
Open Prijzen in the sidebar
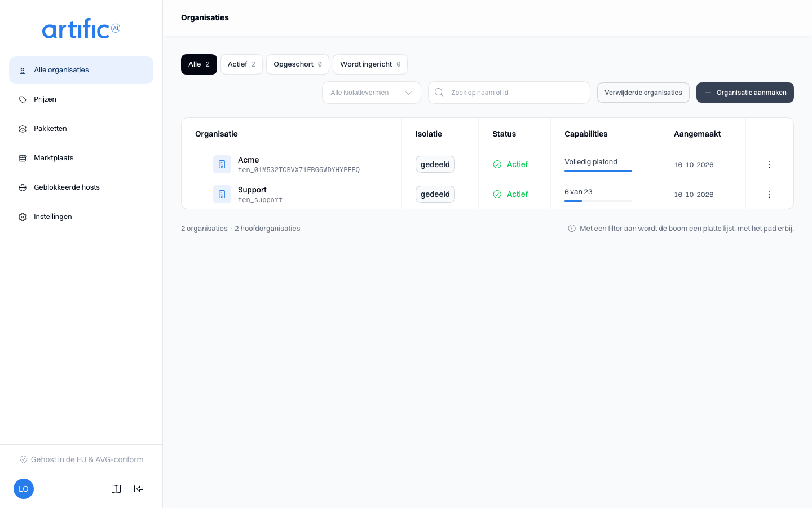pyautogui.click(x=81, y=99)
